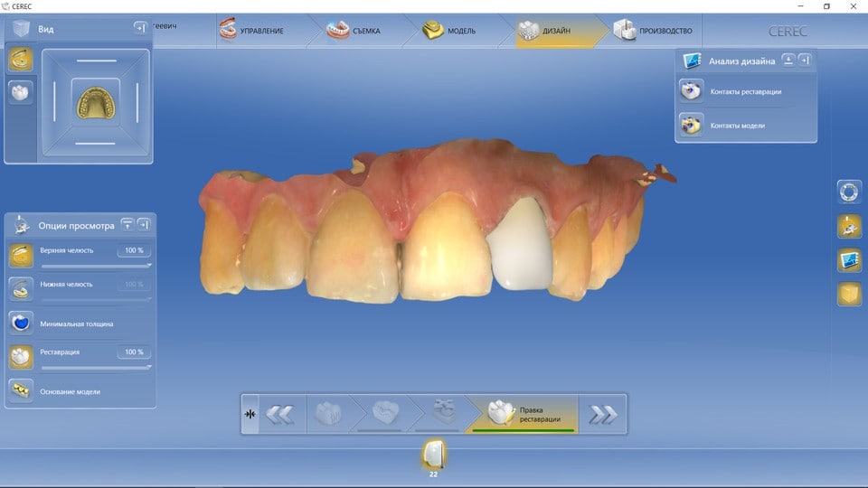The width and height of the screenshot is (868, 488).
Task: Collapse the Анализ дизайна panel
Action: (788, 61)
